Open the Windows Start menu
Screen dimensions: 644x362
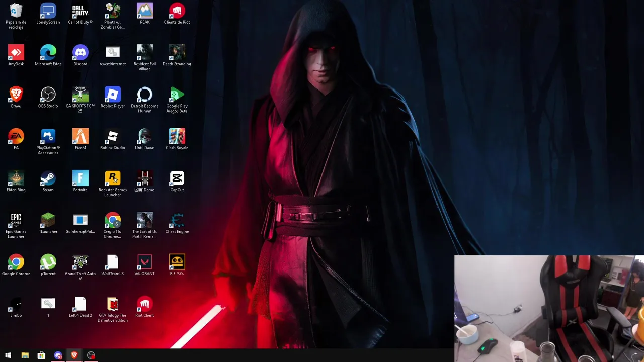click(8, 355)
